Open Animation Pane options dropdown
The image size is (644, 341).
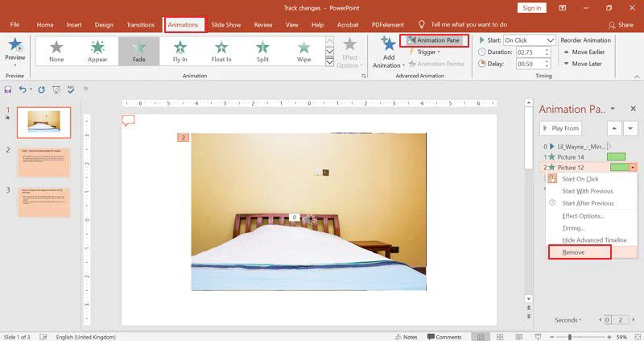[613, 109]
